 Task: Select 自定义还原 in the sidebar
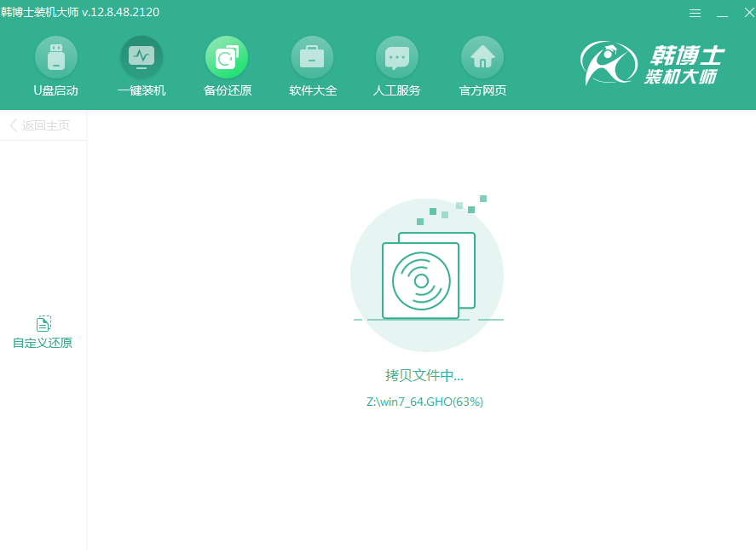click(43, 331)
